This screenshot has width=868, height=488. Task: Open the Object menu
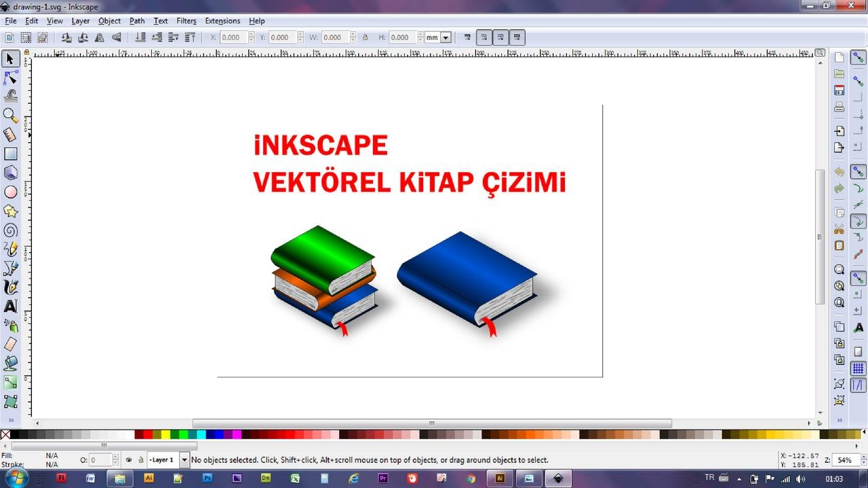tap(109, 21)
